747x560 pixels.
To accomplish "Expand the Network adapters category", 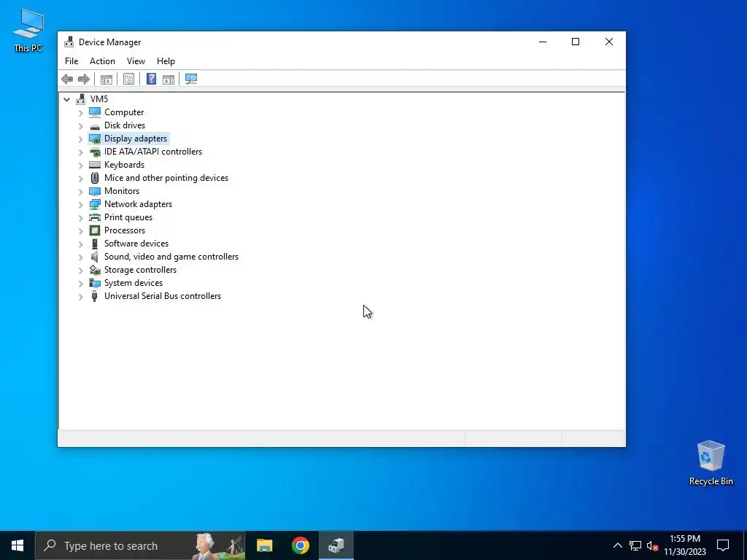I will tap(80, 205).
